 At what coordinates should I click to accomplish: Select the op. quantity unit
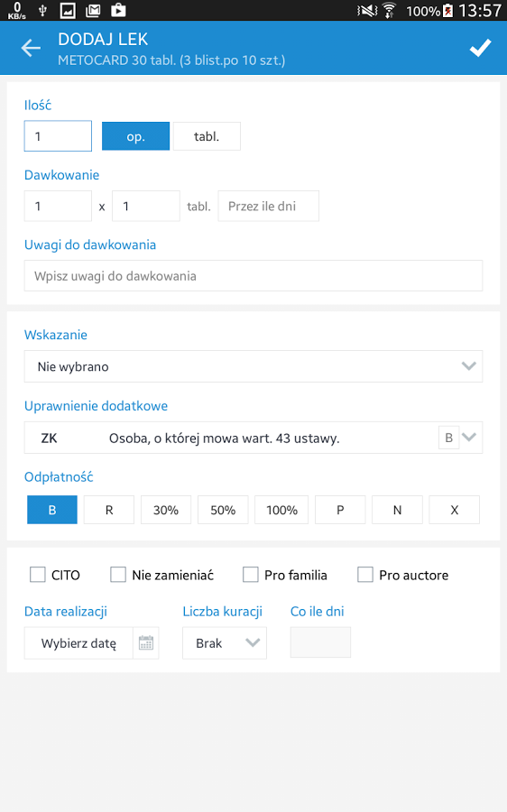pos(135,136)
